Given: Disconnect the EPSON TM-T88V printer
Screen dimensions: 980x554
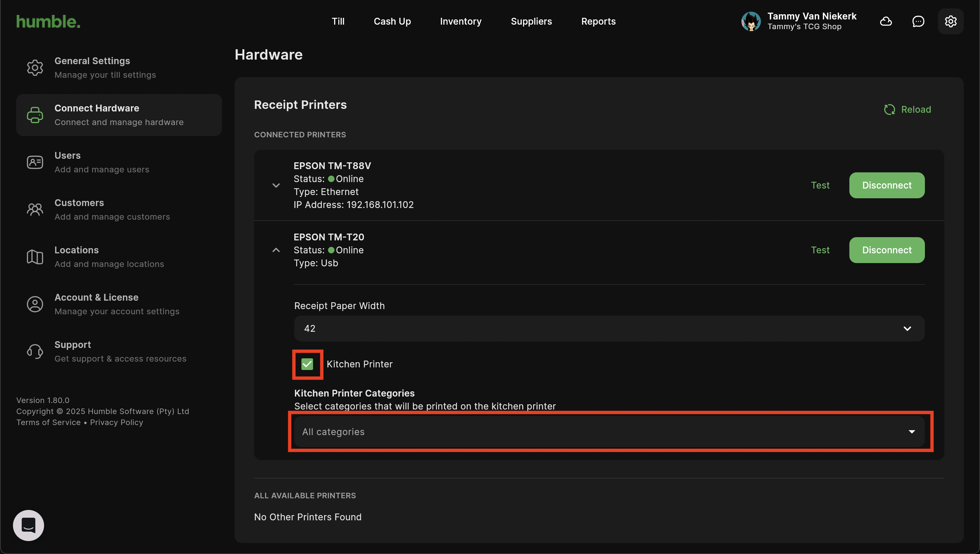Looking at the screenshot, I should click(886, 185).
